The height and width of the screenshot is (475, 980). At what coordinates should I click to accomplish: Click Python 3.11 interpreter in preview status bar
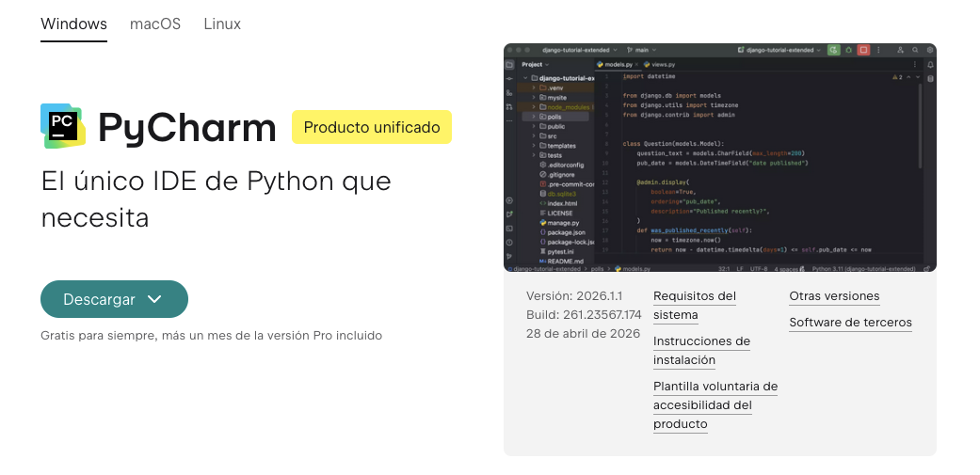click(x=863, y=269)
